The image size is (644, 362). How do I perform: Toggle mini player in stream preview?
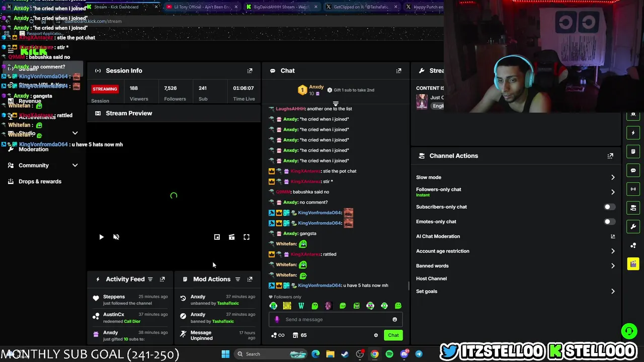click(x=217, y=237)
